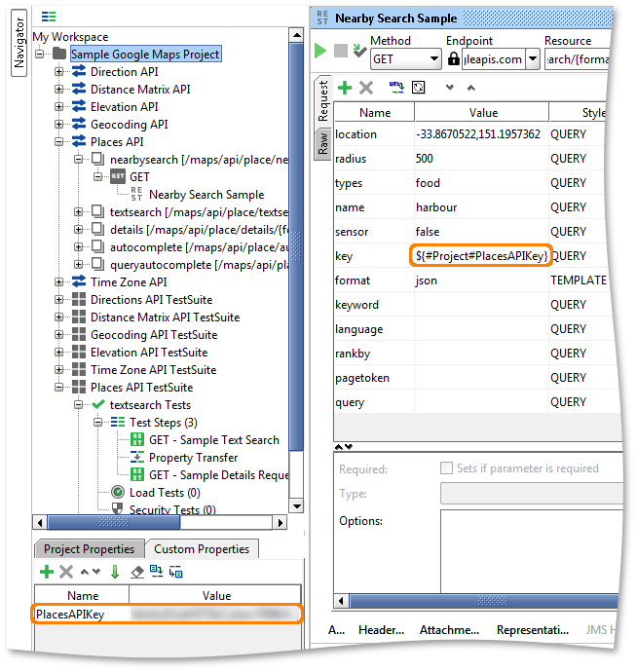Remove selected request parameter with X icon
The height and width of the screenshot is (672, 636).
tap(366, 88)
